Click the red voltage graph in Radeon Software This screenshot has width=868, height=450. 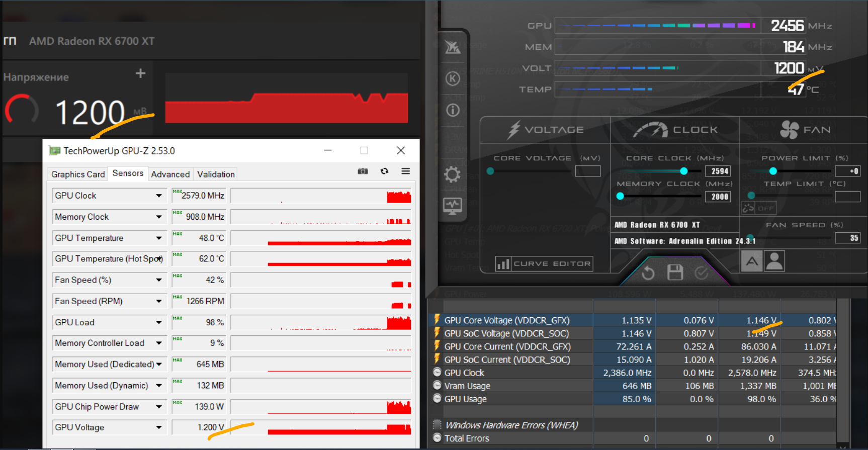(x=286, y=99)
